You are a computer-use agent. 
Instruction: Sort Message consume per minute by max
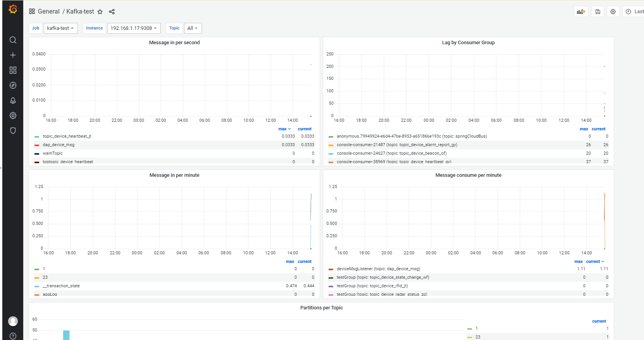pos(579,262)
